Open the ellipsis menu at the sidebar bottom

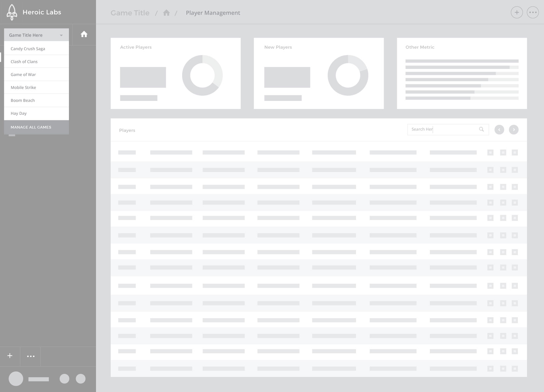pos(30,356)
